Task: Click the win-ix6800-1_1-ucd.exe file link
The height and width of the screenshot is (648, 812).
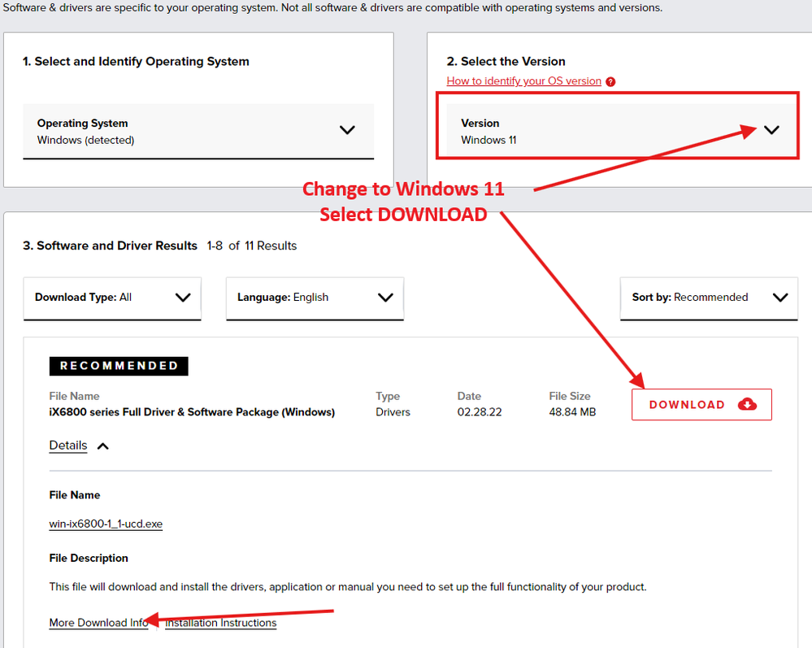Action: pos(106,524)
